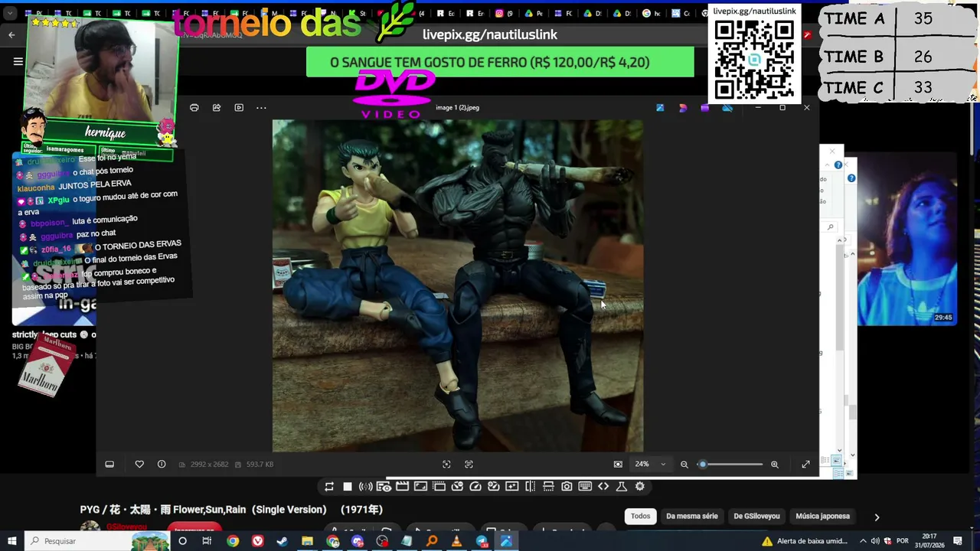Open VLC media player from the taskbar
This screenshot has width=980, height=551.
pyautogui.click(x=456, y=541)
